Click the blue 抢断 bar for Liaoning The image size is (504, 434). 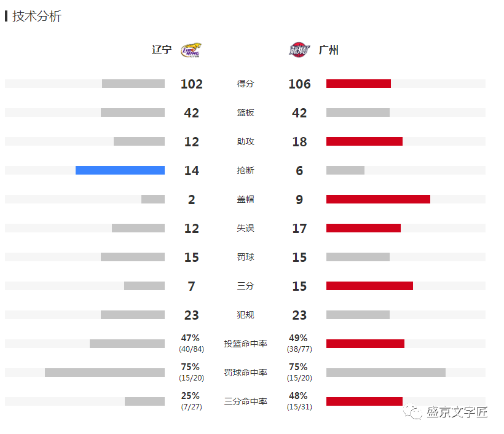tap(120, 170)
